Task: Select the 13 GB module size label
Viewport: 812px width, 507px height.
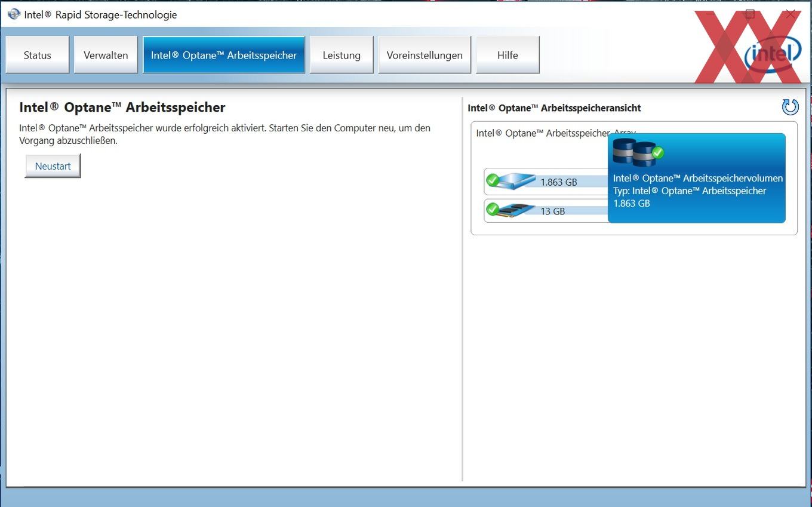Action: [552, 211]
